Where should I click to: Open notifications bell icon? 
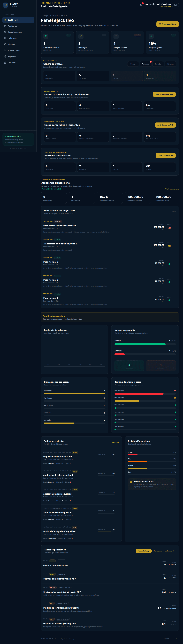pyautogui.click(x=141, y=5)
